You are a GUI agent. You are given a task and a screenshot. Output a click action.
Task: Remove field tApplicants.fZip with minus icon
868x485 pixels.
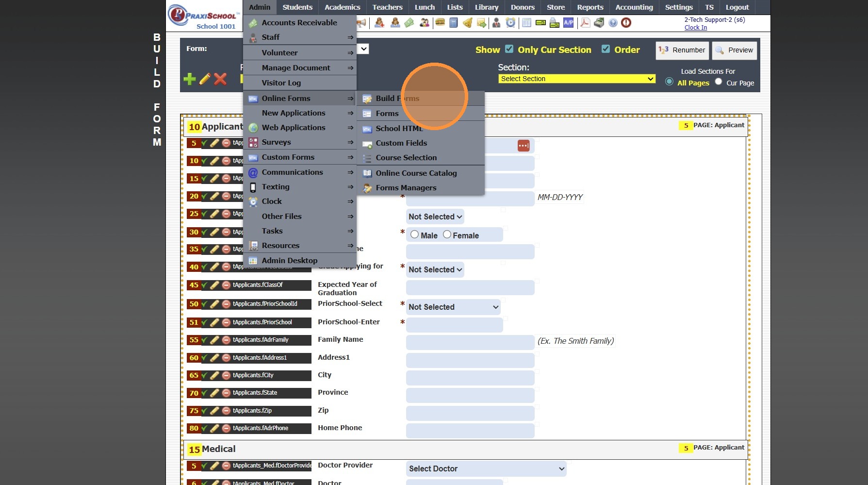click(226, 411)
